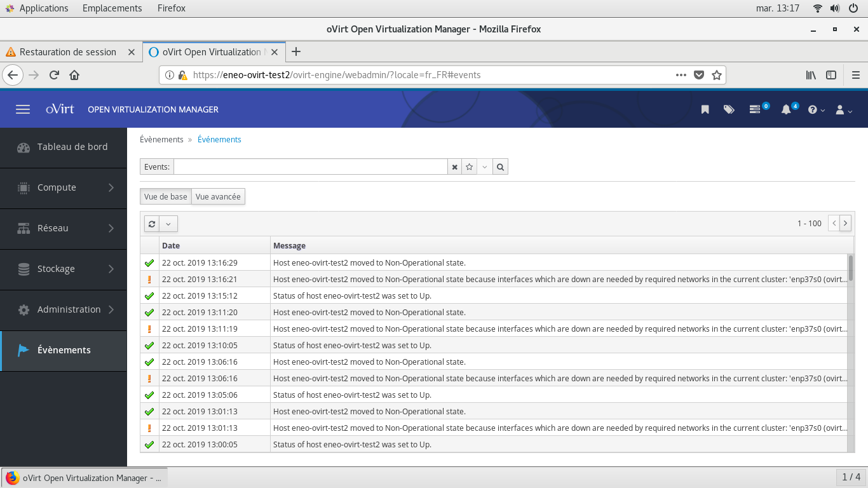Go to next page of events
The image size is (868, 488).
[x=845, y=223]
